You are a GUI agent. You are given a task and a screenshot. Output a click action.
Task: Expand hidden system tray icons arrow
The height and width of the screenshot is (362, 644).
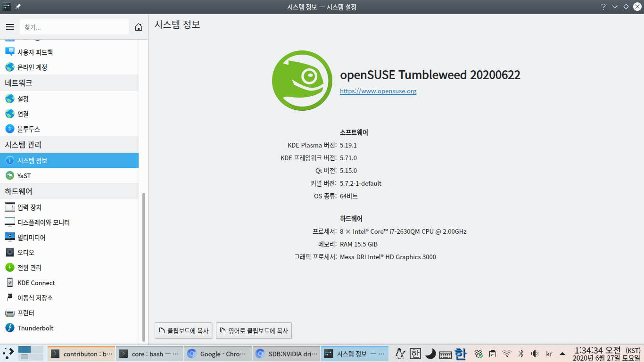[562, 354]
